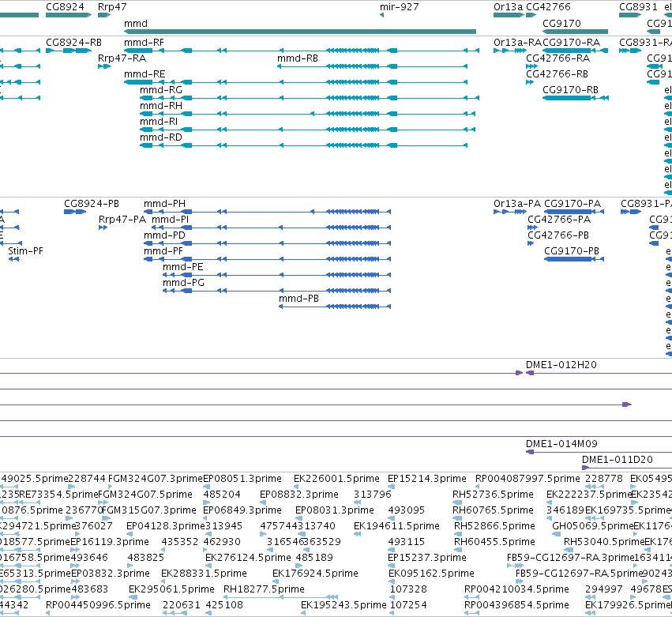
Task: Click the EP15214.3prime feature label
Action: 427,479
